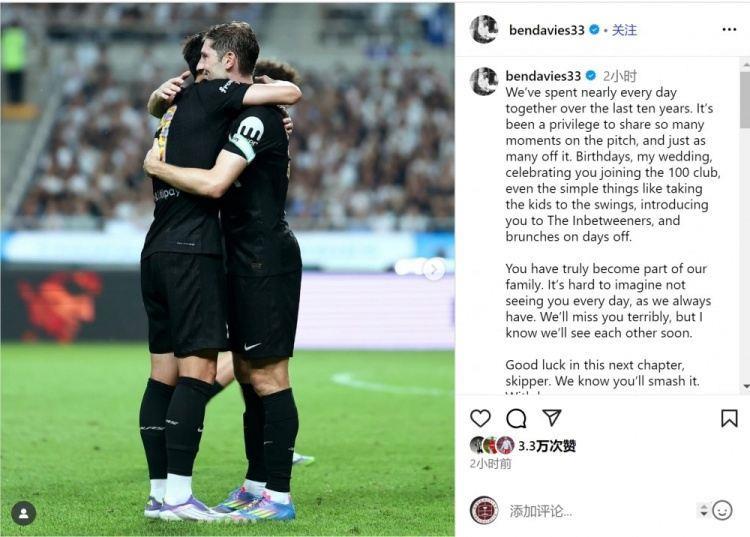Show tagged people icon on photo
The image size is (750, 537).
23,514
